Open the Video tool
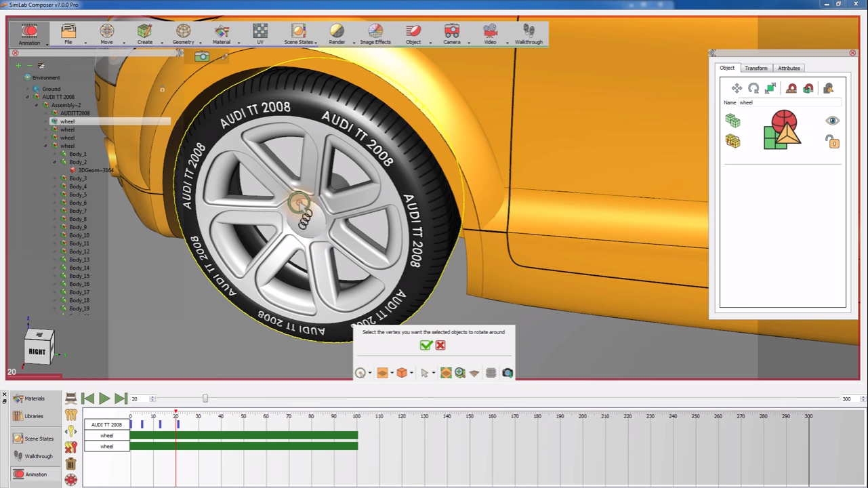 click(x=490, y=34)
